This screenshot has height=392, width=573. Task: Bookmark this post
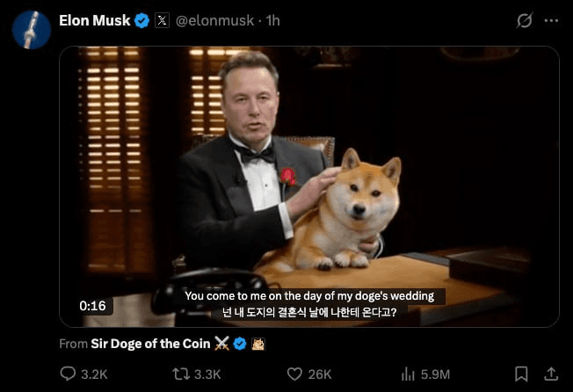521,374
